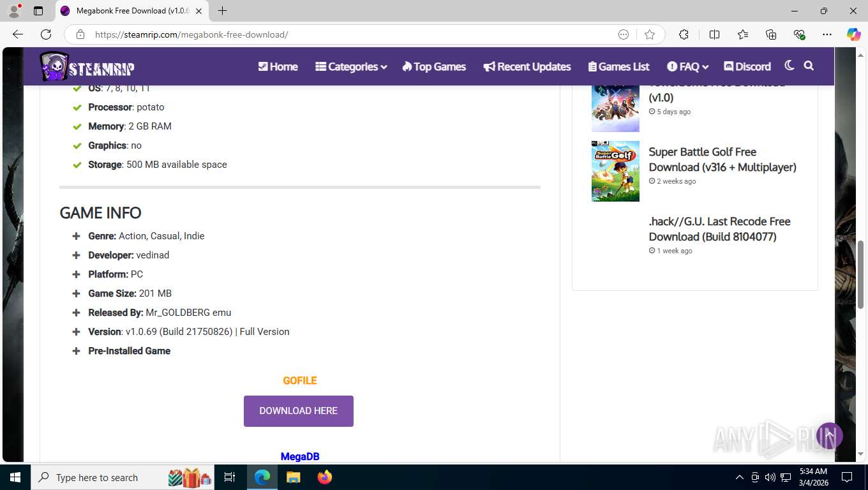
Task: Open Task View on taskbar
Action: click(230, 477)
